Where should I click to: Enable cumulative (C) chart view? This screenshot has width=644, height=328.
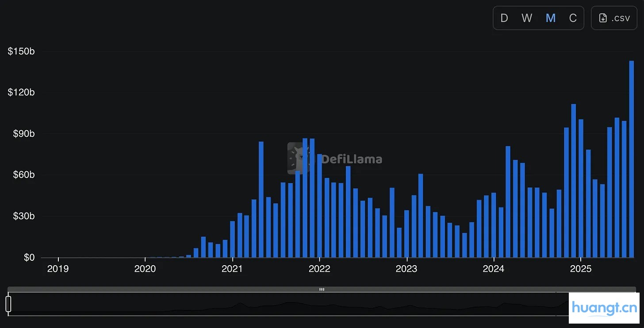pos(573,18)
